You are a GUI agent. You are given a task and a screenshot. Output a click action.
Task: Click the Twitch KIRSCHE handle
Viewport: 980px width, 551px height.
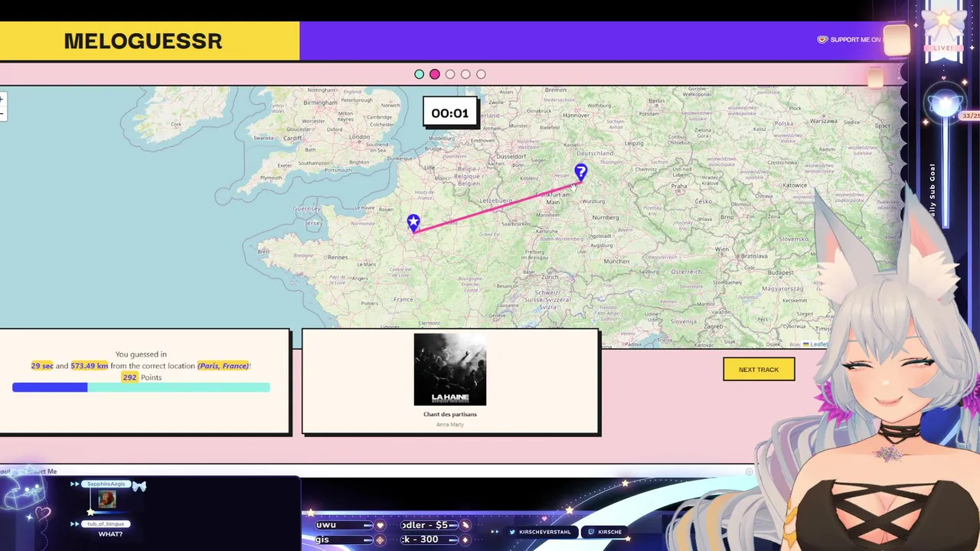[x=603, y=532]
